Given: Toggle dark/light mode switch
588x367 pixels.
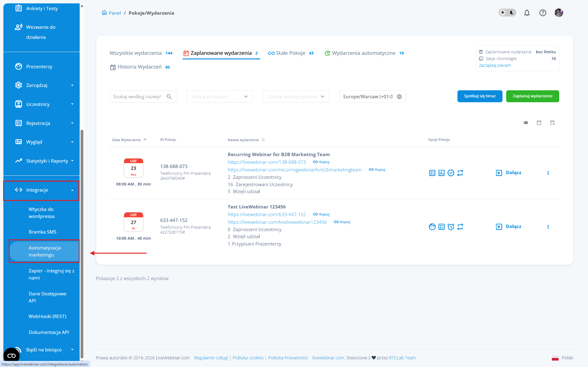Looking at the screenshot, I should 507,13.
